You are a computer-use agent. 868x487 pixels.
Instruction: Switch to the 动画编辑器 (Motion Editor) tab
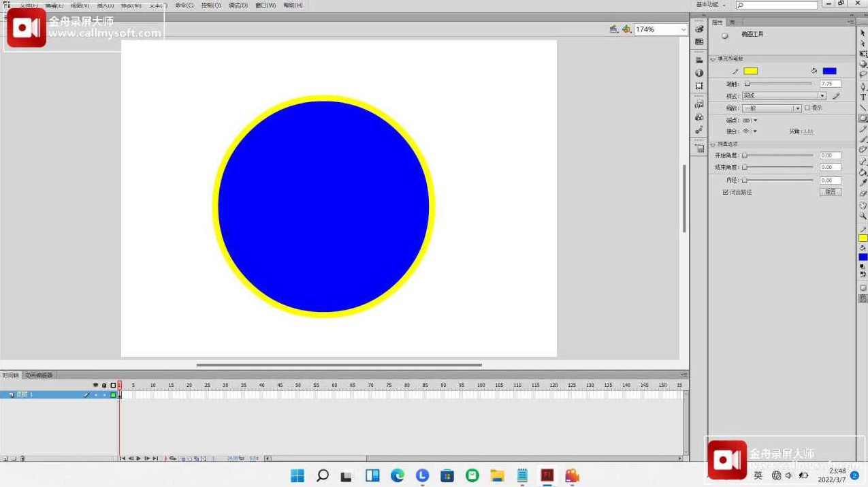[x=39, y=375]
